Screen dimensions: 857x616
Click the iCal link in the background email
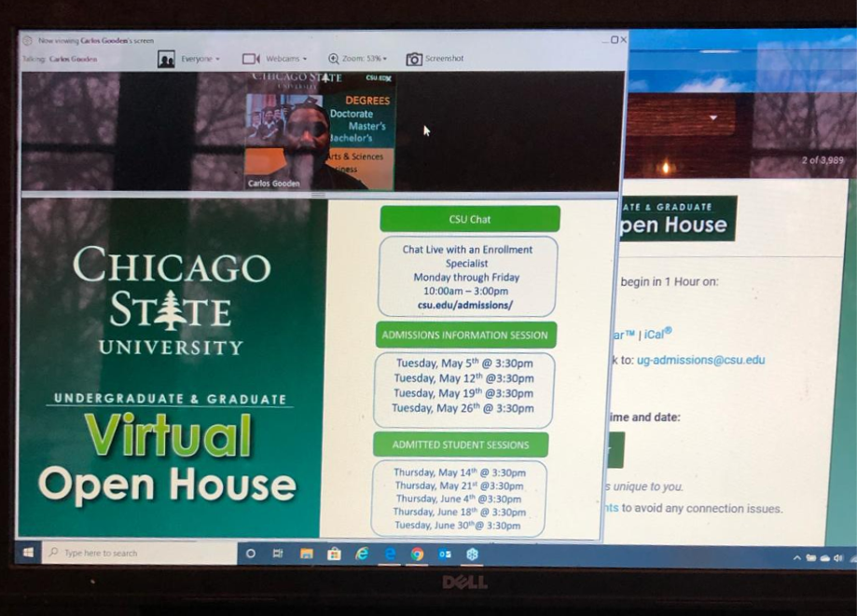(x=657, y=334)
